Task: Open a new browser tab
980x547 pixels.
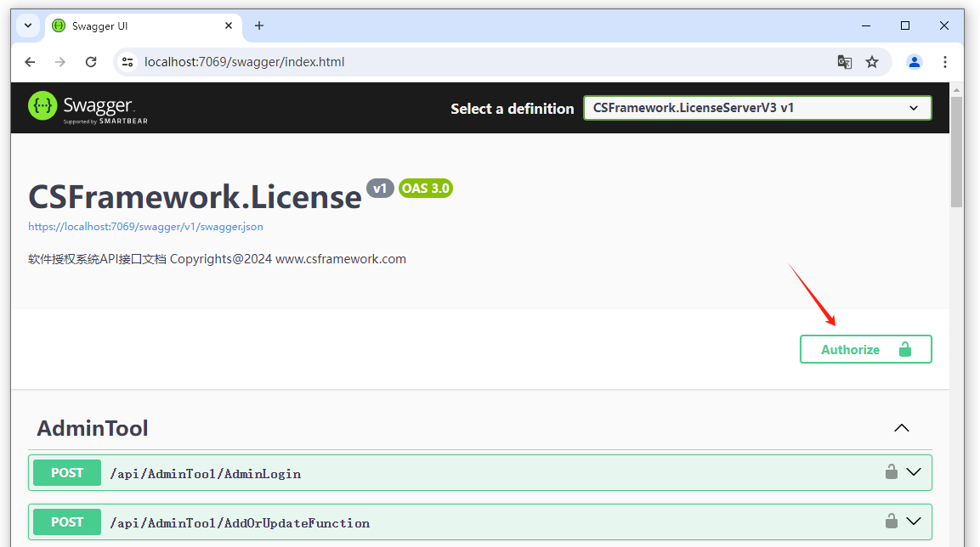Action: (259, 25)
